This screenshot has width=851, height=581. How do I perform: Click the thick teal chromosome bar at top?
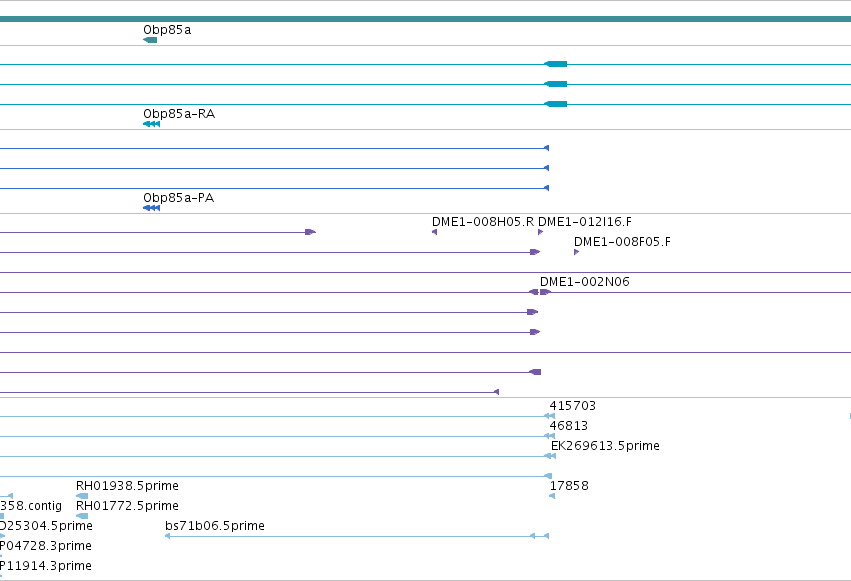coord(426,19)
